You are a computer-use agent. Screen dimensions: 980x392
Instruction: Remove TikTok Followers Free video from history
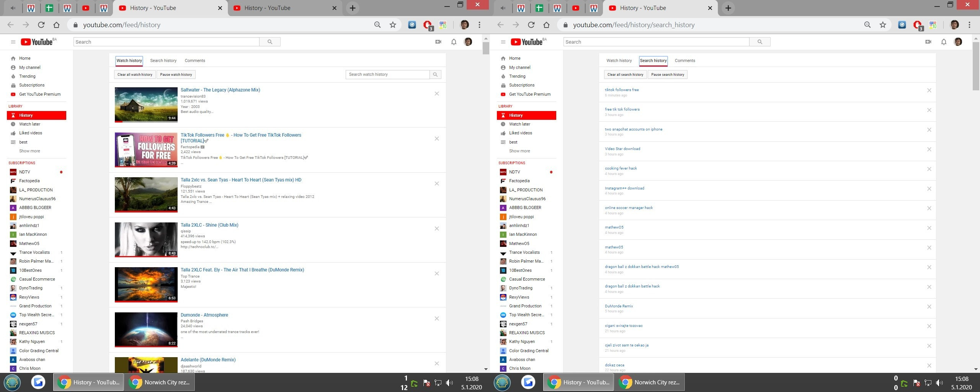(x=437, y=139)
